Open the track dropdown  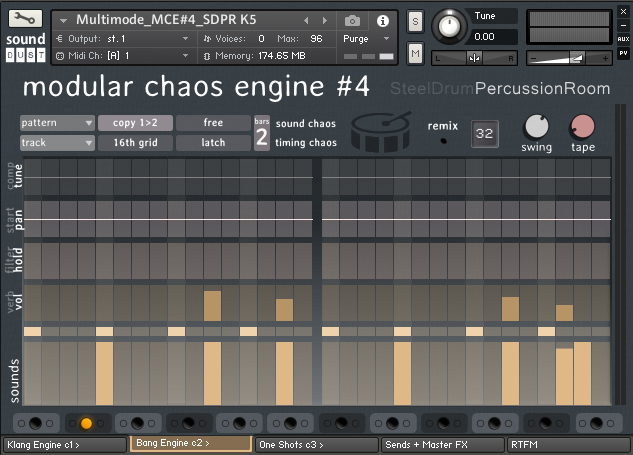[x=57, y=143]
